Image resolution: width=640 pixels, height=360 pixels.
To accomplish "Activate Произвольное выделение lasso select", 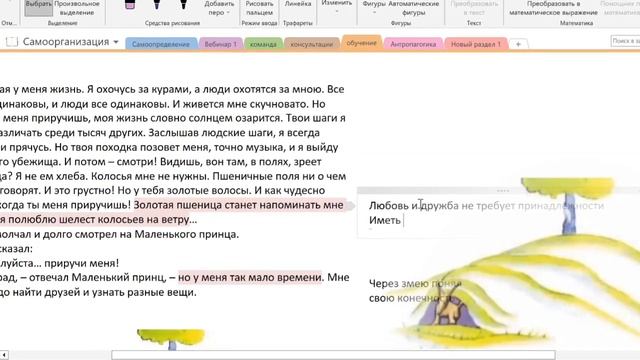I will coord(77,8).
